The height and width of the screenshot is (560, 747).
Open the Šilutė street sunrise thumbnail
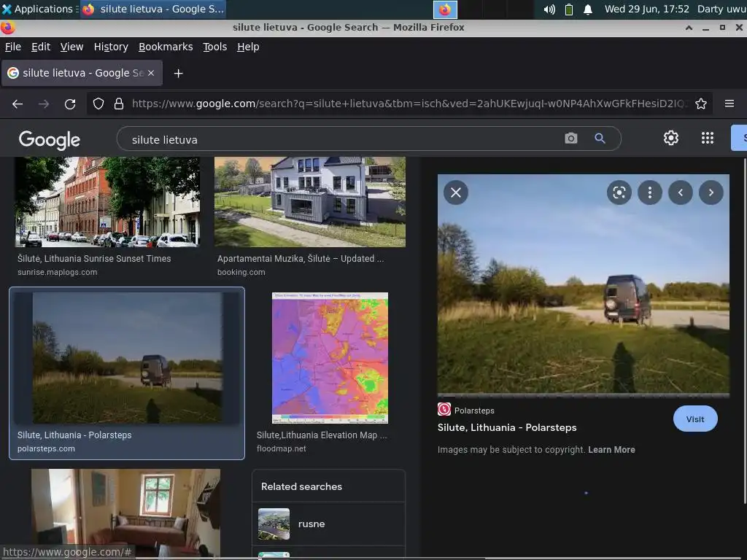click(x=107, y=202)
